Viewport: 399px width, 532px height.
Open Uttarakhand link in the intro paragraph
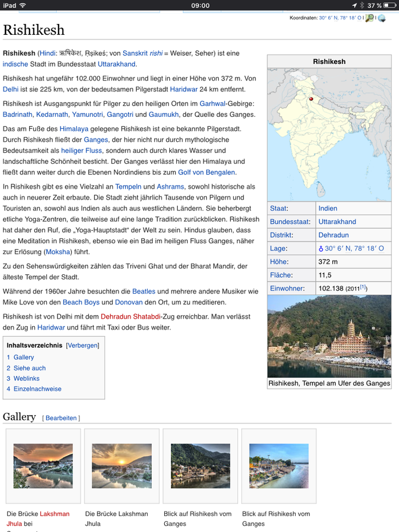pyautogui.click(x=116, y=64)
